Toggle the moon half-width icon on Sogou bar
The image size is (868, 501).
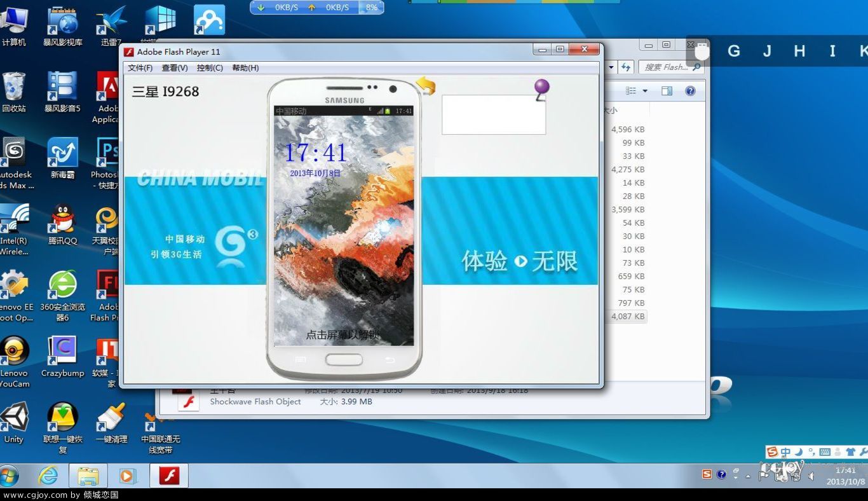tap(799, 452)
